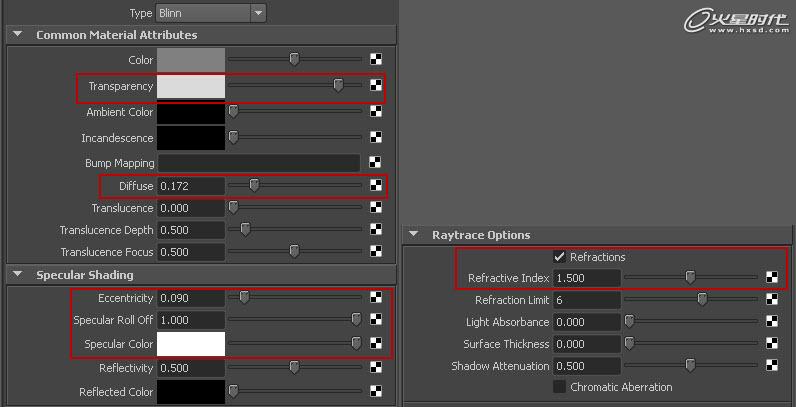Click the Refraction Limit slider handle

(x=702, y=299)
